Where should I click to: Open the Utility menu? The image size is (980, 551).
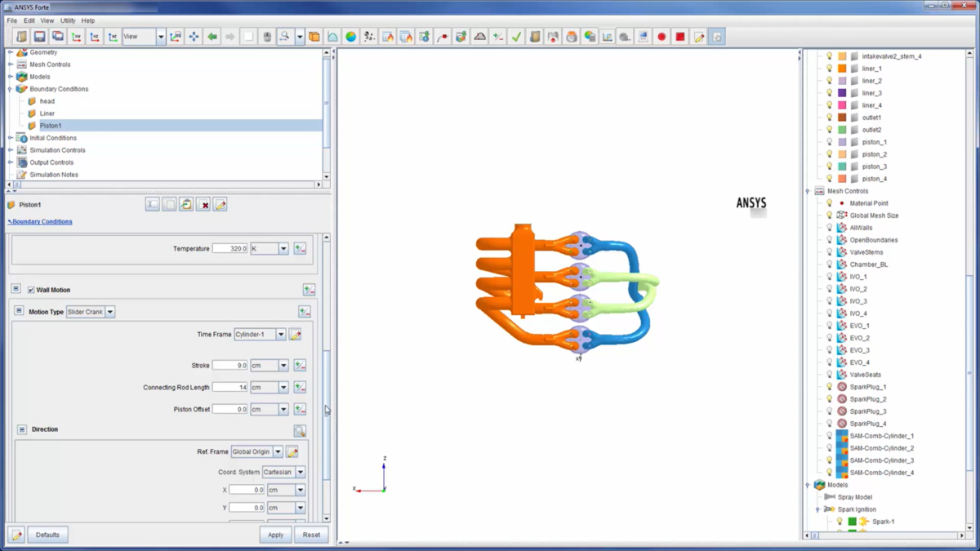click(x=68, y=20)
